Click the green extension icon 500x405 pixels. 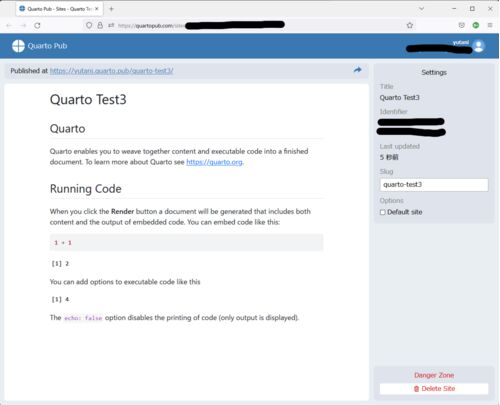[x=476, y=25]
